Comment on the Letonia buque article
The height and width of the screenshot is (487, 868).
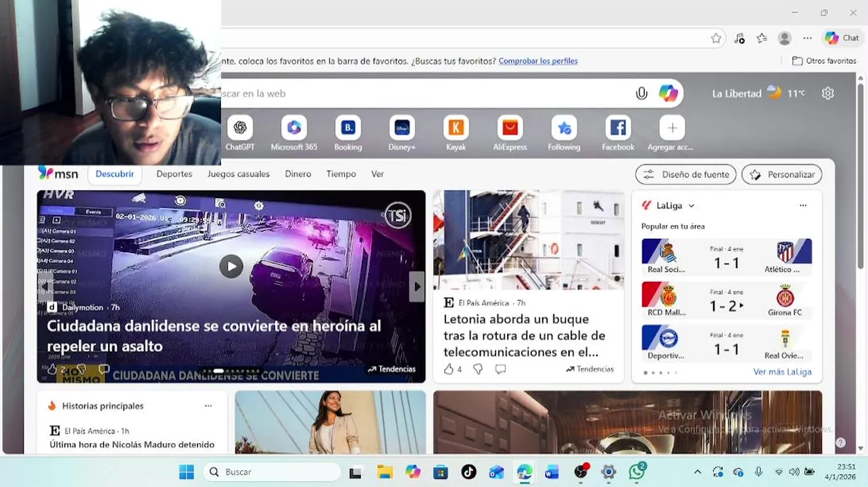pyautogui.click(x=500, y=369)
